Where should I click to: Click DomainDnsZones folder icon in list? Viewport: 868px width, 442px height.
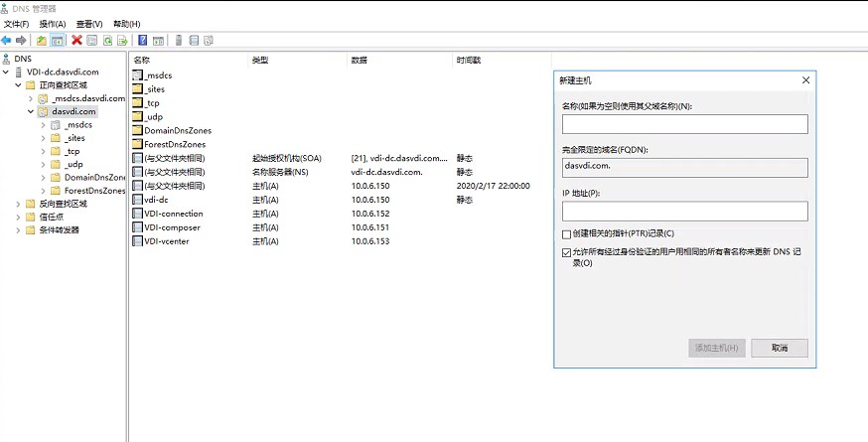138,131
